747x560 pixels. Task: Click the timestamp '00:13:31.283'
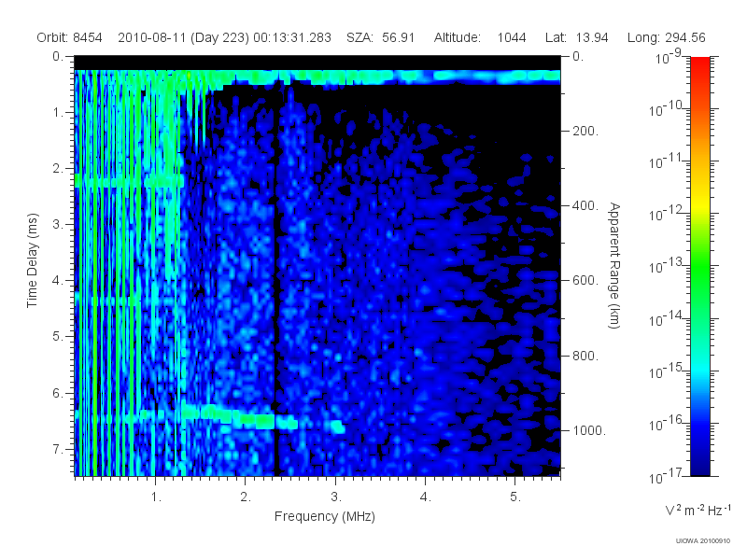pyautogui.click(x=292, y=37)
